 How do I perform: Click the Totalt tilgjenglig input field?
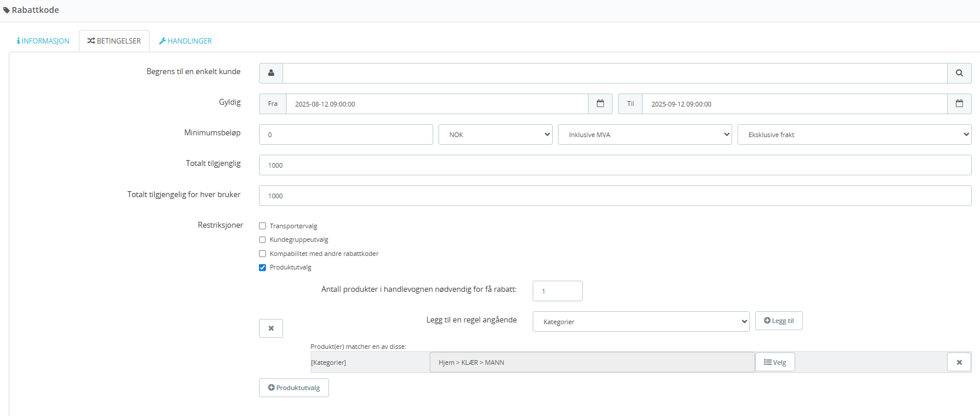point(614,165)
